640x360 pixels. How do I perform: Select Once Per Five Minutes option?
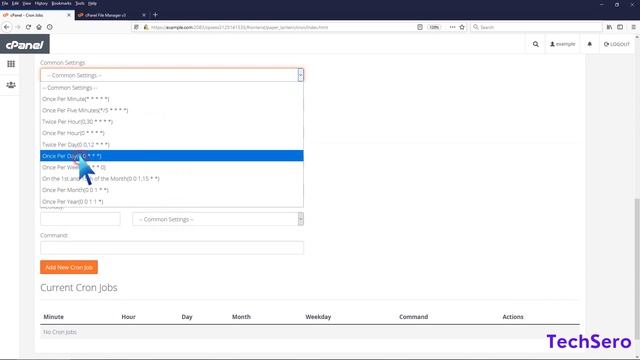[x=172, y=110]
